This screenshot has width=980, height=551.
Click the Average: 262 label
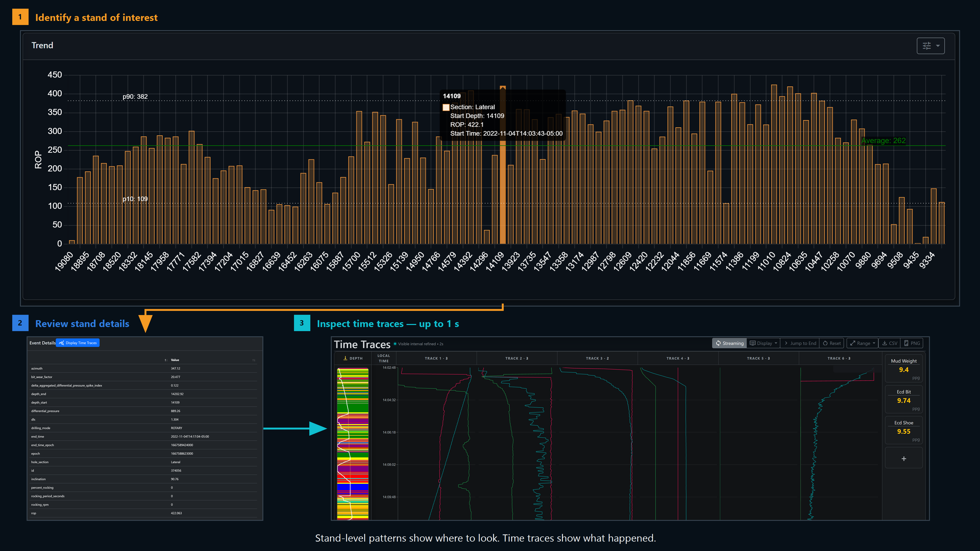point(883,141)
